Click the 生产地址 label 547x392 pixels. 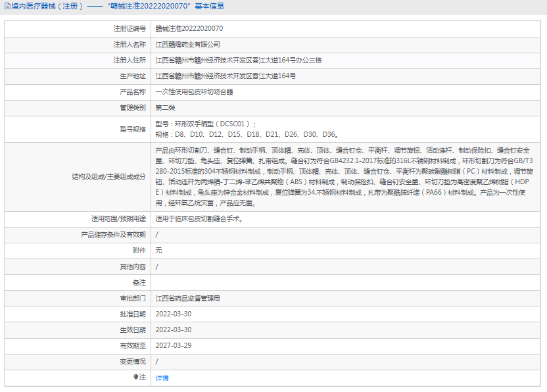point(133,76)
